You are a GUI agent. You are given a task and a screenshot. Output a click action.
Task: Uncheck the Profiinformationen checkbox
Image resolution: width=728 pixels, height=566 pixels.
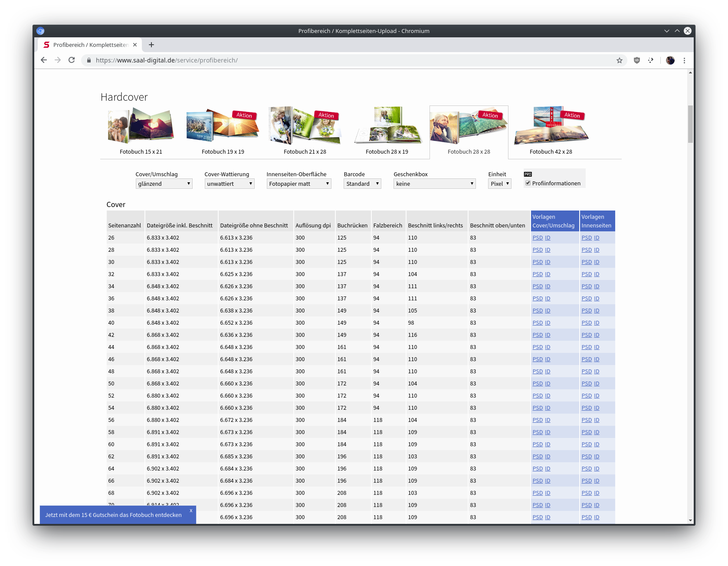point(528,183)
